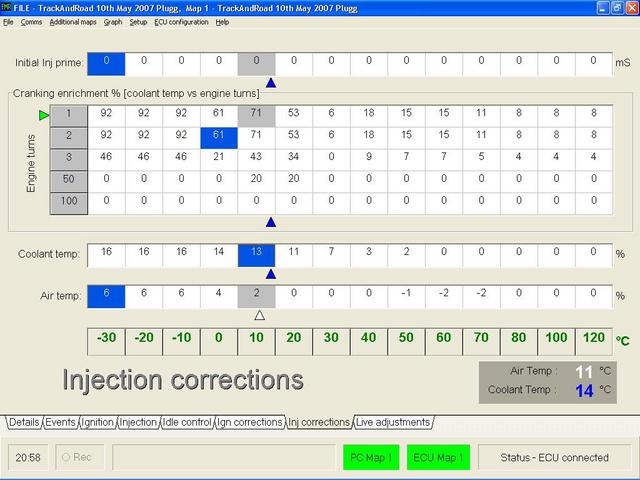640x480 pixels.
Task: Click the engine turns row header 100
Action: 69,204
